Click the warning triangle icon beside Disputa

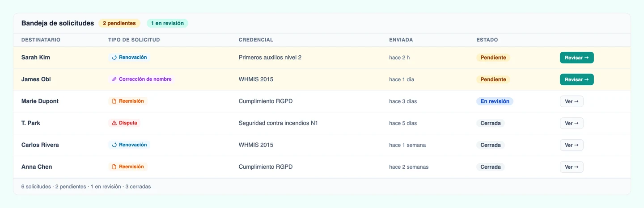point(114,123)
